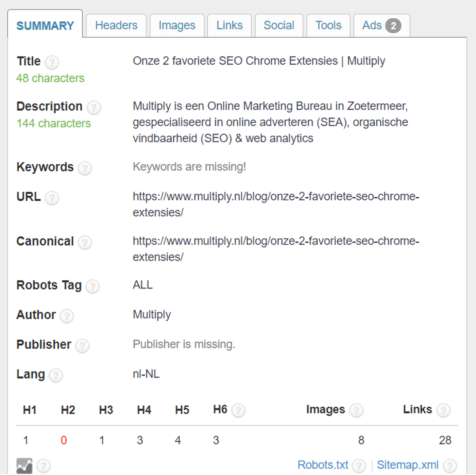Open the Tools tab
Image resolution: width=476 pixels, height=475 pixels.
coord(328,26)
